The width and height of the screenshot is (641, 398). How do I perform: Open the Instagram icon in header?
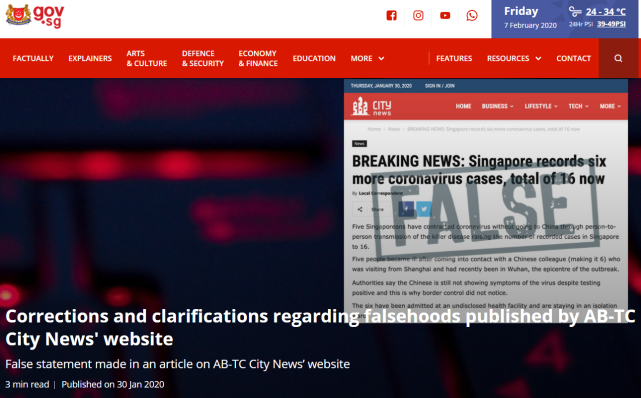click(418, 16)
